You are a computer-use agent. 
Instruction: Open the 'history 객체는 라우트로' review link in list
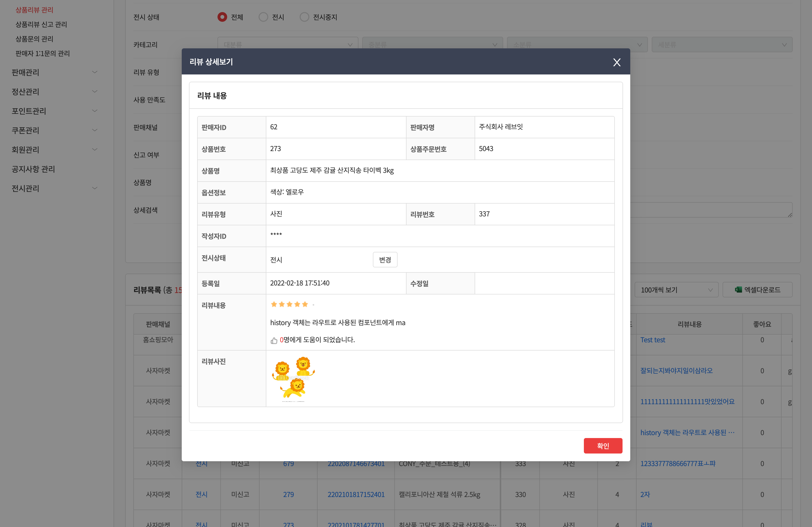687,432
